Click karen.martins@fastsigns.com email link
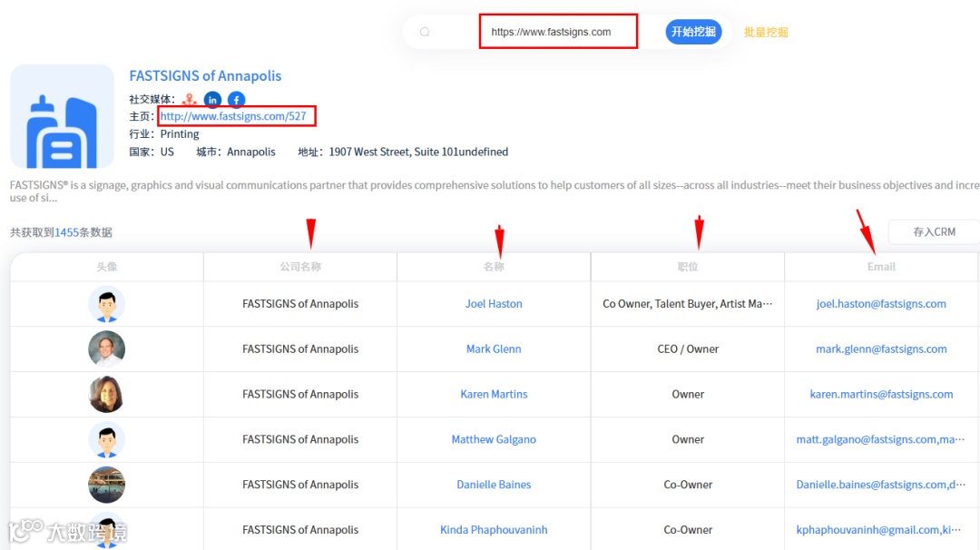The width and height of the screenshot is (980, 550). pyautogui.click(x=881, y=395)
